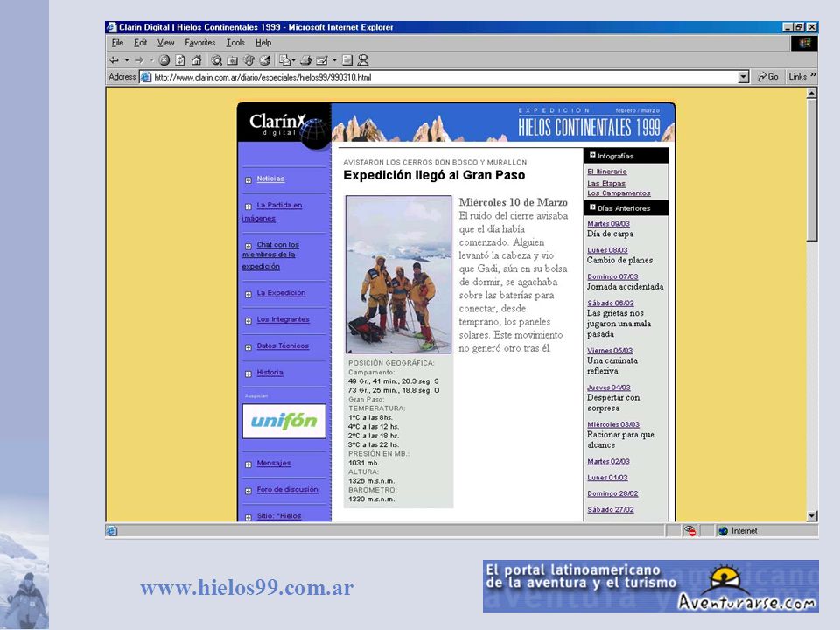
Task: Open the Tools menu
Action: pyautogui.click(x=235, y=43)
